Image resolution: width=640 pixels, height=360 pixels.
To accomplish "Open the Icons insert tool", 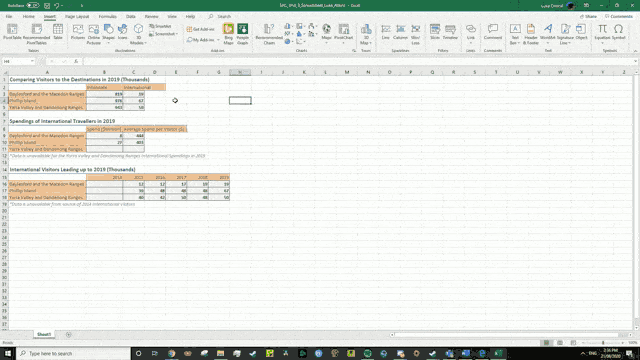I will [122, 33].
